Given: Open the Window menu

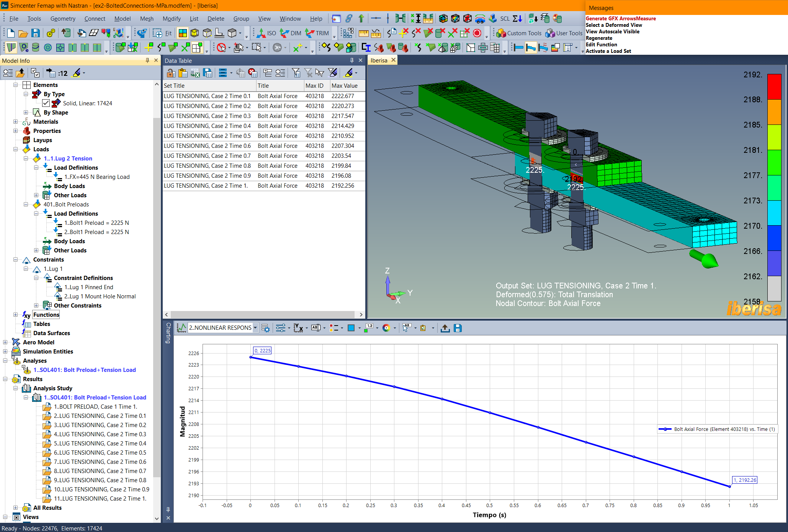Looking at the screenshot, I should (x=290, y=18).
